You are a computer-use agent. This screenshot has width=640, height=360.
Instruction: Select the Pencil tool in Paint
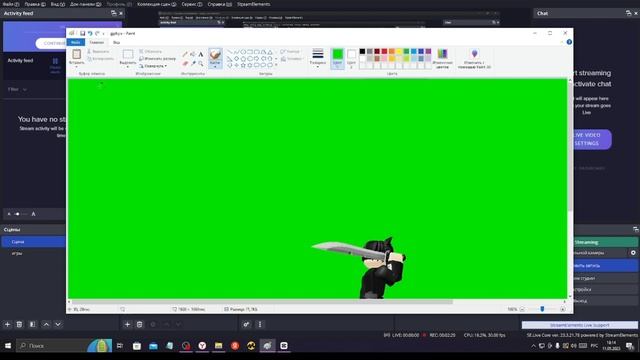pos(185,54)
